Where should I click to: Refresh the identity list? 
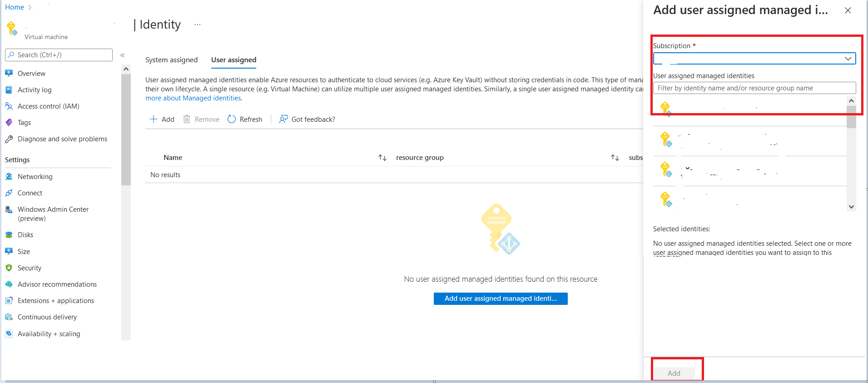coord(245,119)
